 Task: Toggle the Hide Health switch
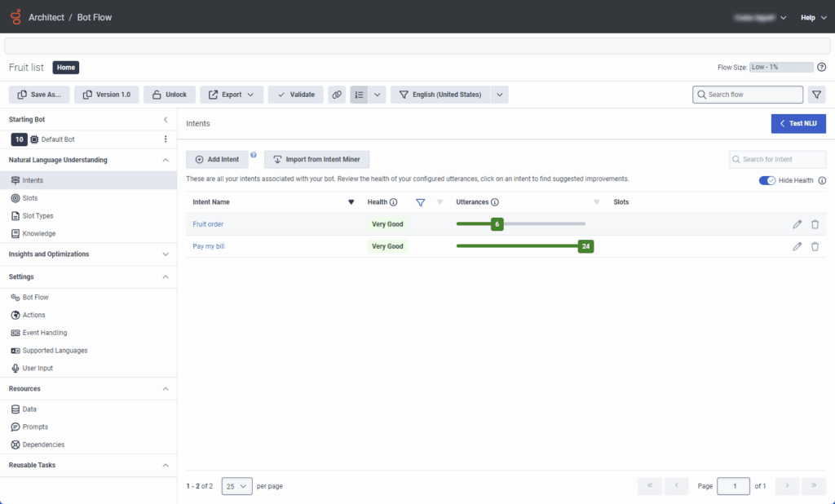click(767, 180)
